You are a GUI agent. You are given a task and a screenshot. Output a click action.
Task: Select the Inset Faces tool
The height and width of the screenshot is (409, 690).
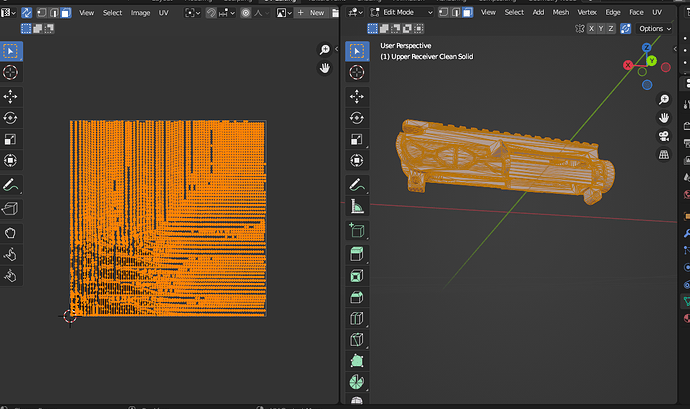click(x=357, y=276)
